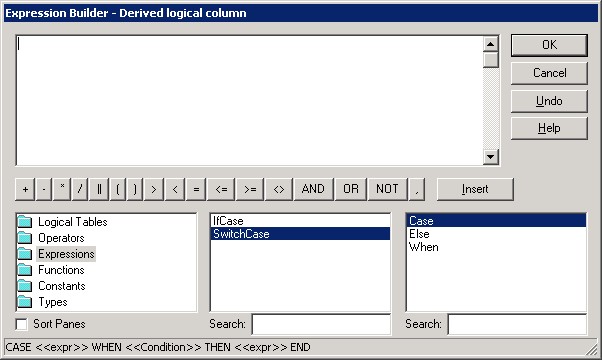The width and height of the screenshot is (602, 360).
Task: Click the Operators folder icon
Action: (x=25, y=238)
